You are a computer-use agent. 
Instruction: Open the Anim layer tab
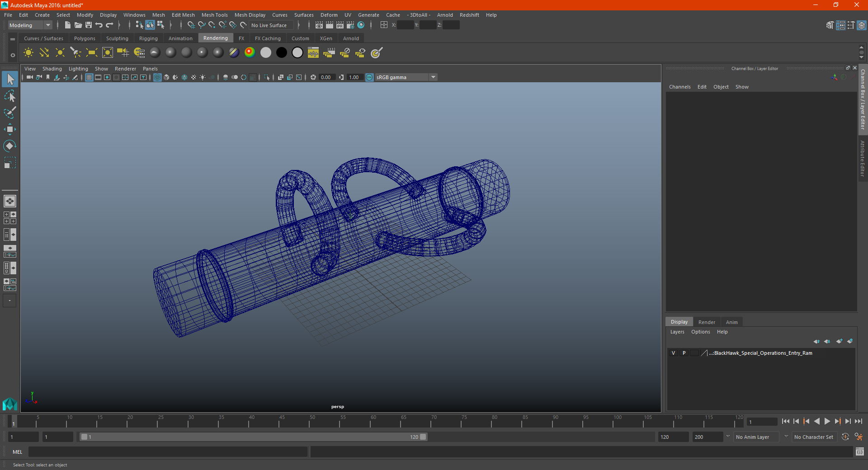(x=732, y=322)
